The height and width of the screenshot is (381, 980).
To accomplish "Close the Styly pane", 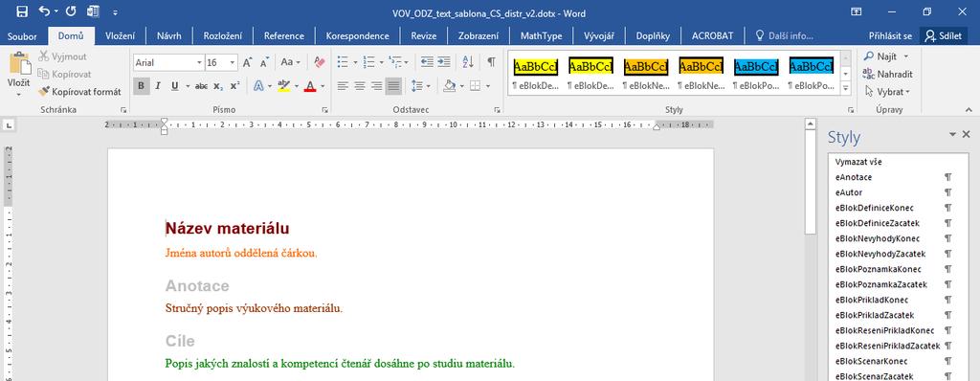I will tap(967, 135).
